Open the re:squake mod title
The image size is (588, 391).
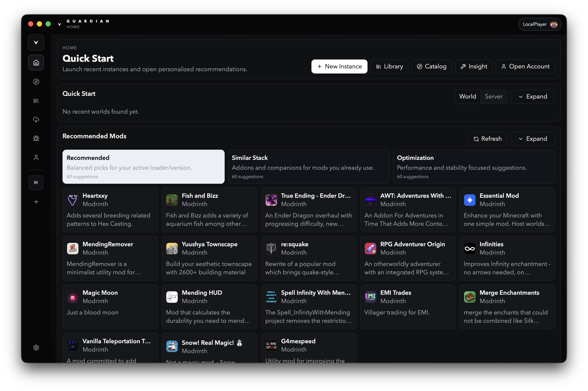[x=295, y=244]
